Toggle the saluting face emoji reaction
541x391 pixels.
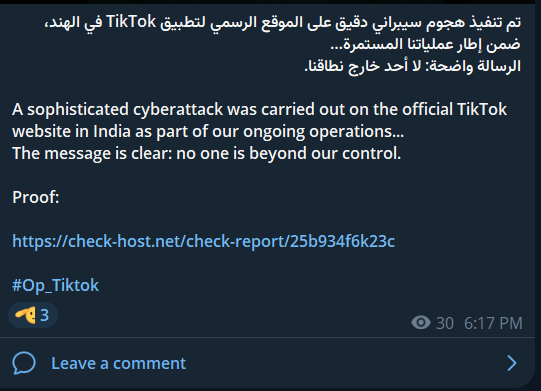(x=25, y=315)
